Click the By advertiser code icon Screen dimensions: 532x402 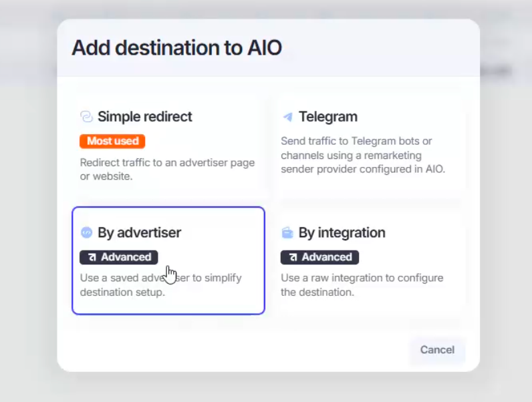86,232
